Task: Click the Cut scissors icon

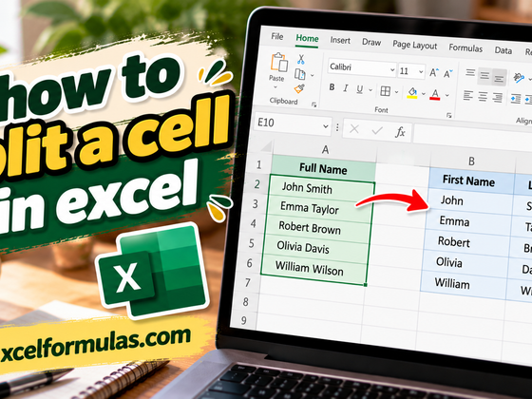Action: tap(300, 59)
